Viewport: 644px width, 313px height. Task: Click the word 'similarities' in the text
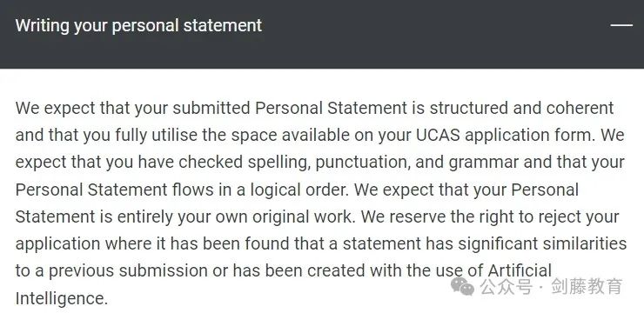585,243
